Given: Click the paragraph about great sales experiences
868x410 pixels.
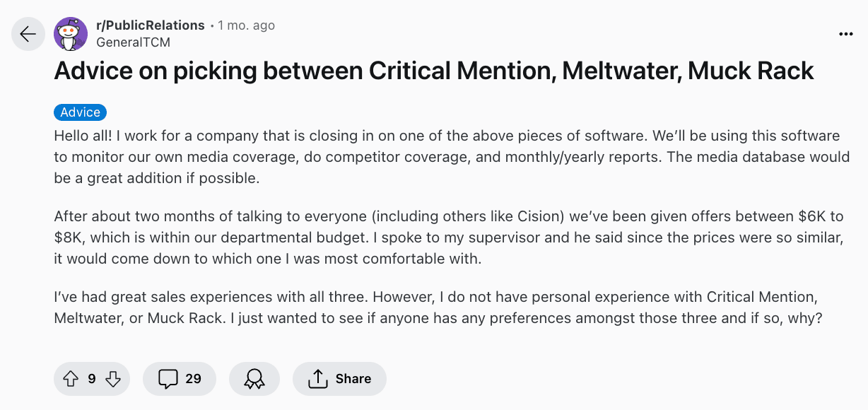Looking at the screenshot, I should pos(437,307).
